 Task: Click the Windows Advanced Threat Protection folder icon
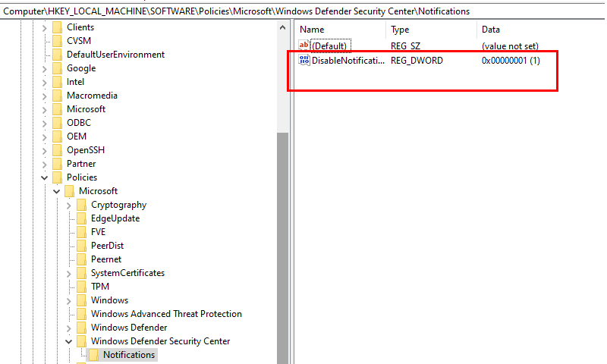(x=81, y=314)
